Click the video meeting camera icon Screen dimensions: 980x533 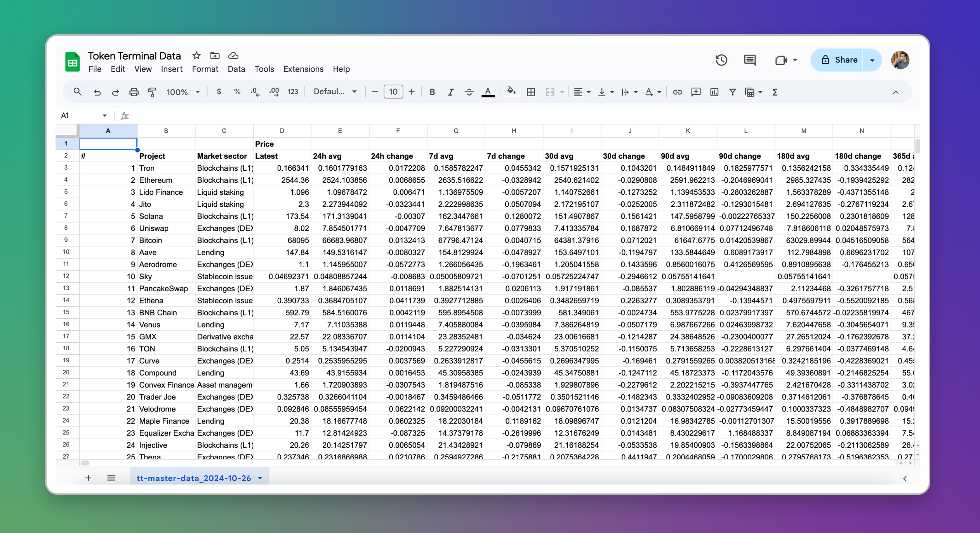781,60
